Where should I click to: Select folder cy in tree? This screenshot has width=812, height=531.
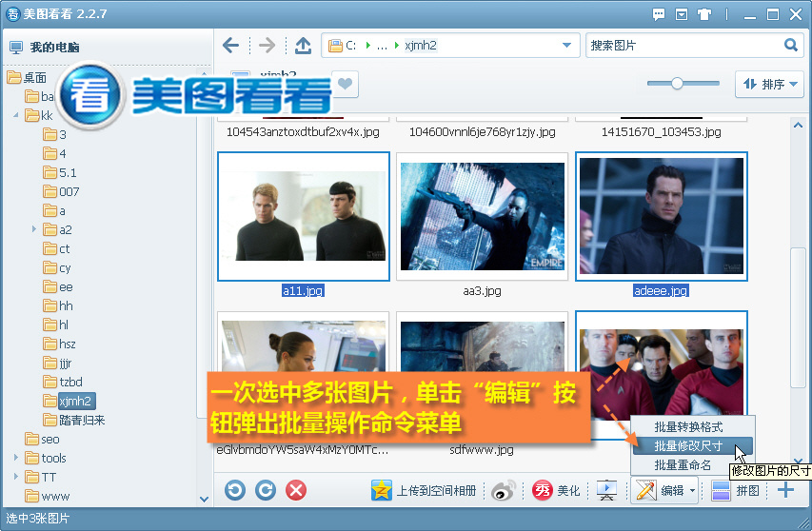[x=57, y=267]
